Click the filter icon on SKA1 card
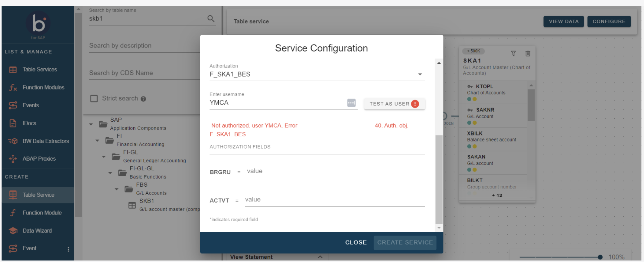 tap(513, 53)
